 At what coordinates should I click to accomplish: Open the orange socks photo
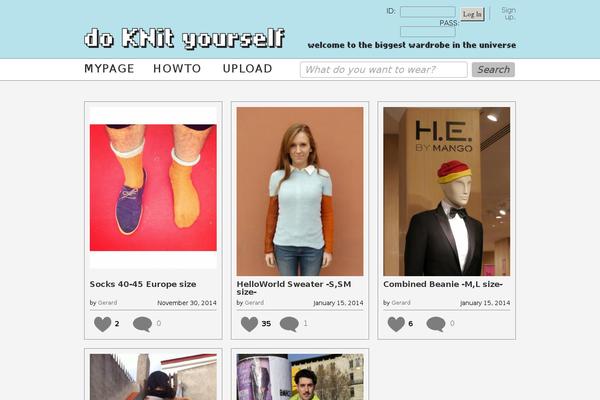click(153, 188)
